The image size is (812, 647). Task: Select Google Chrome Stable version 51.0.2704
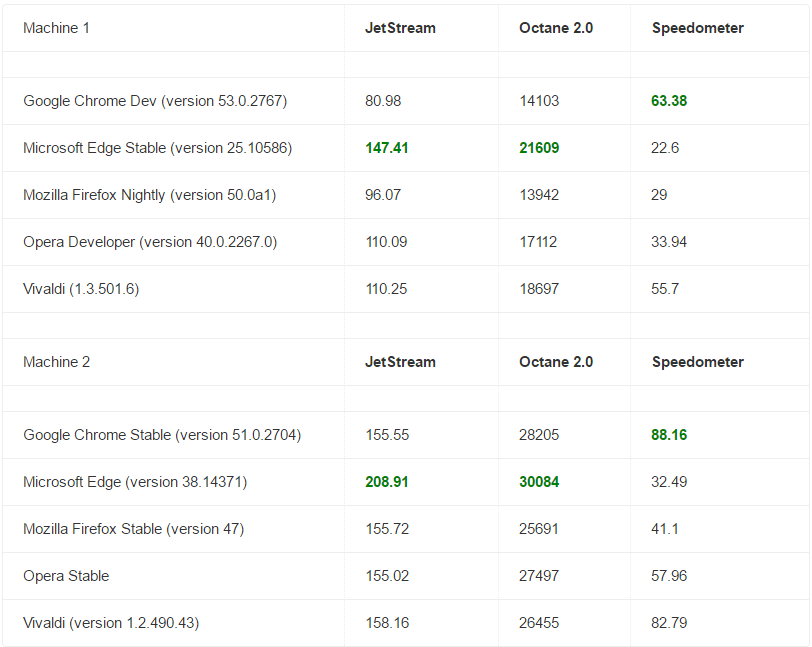(162, 435)
